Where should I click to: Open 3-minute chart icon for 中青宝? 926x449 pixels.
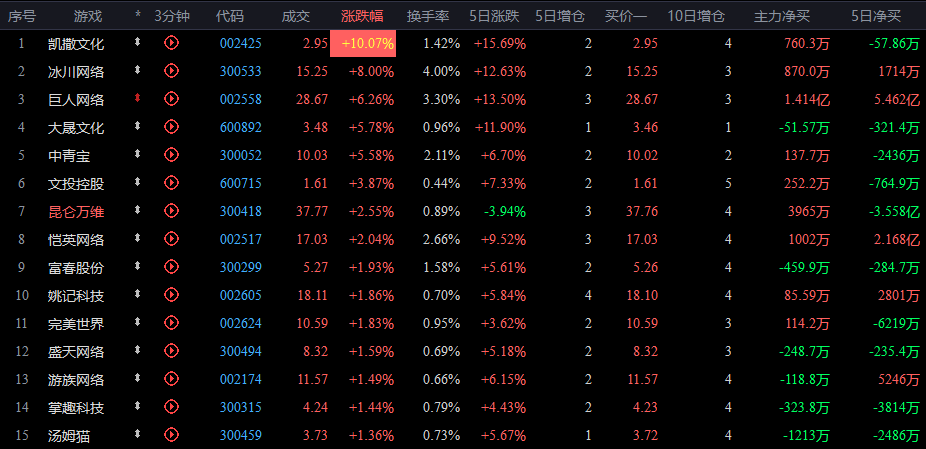(171, 155)
